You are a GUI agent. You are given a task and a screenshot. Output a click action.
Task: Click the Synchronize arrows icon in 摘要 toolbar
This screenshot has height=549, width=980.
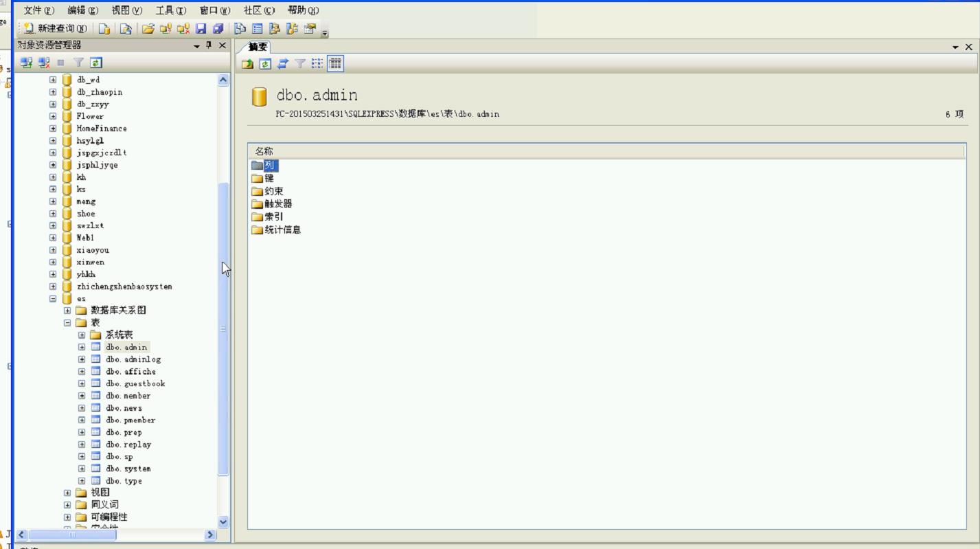[282, 63]
